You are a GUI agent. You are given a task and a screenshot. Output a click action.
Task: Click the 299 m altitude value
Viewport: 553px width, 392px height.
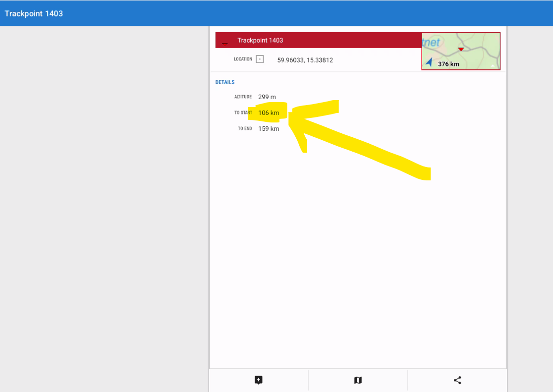click(x=267, y=97)
